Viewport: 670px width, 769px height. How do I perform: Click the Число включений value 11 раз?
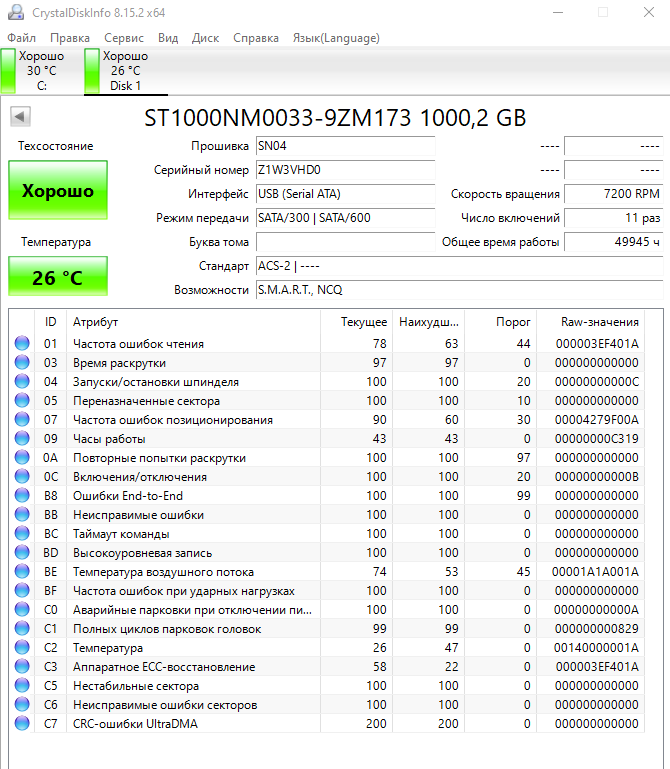tap(614, 218)
